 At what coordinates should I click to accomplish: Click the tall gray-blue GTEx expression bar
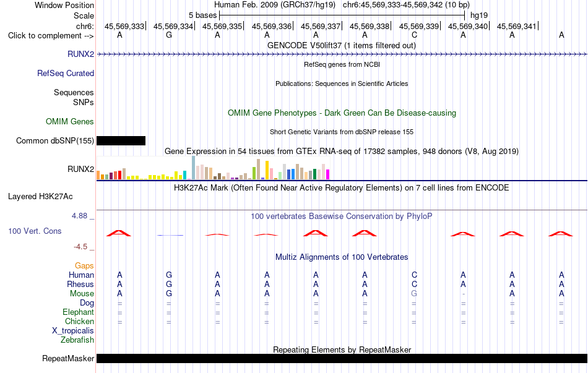click(x=194, y=168)
